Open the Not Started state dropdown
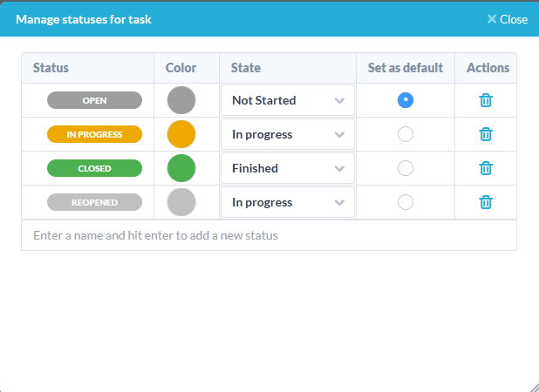The width and height of the screenshot is (539, 392). (x=288, y=100)
